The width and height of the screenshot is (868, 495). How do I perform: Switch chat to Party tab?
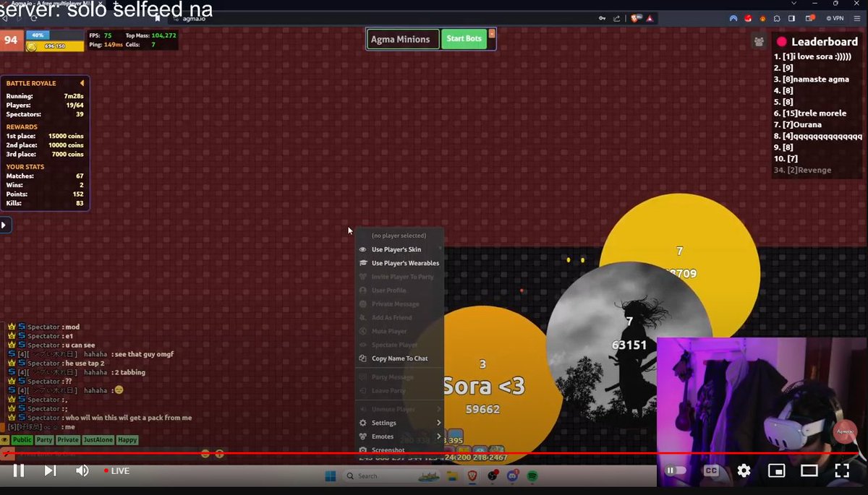[x=44, y=439]
